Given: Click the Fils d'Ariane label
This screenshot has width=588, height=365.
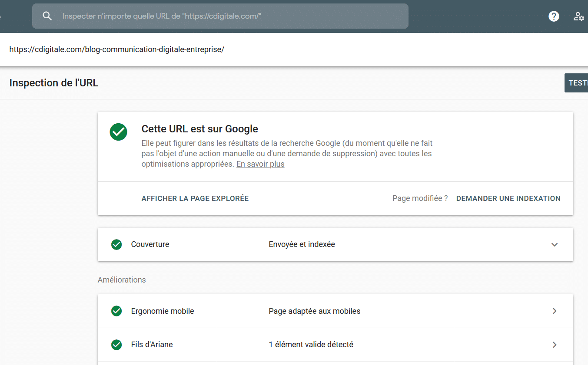Looking at the screenshot, I should [152, 345].
